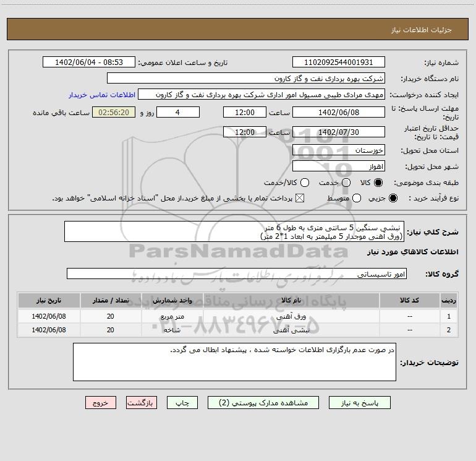Select the کالا radio button

point(378,183)
